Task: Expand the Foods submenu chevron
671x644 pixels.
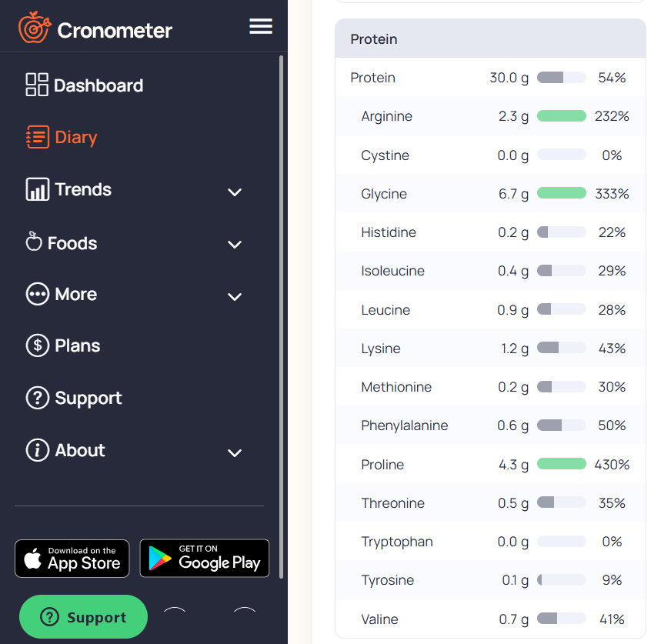Action: [x=235, y=245]
